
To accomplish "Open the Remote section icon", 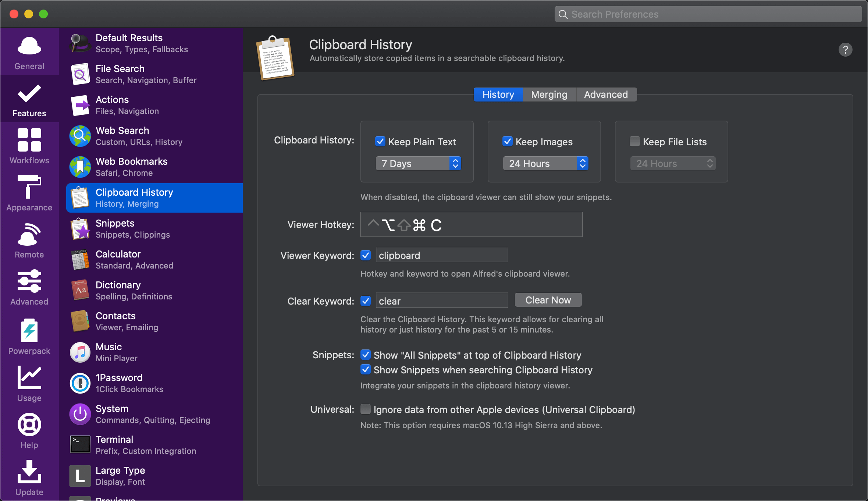I will pyautogui.click(x=29, y=234).
